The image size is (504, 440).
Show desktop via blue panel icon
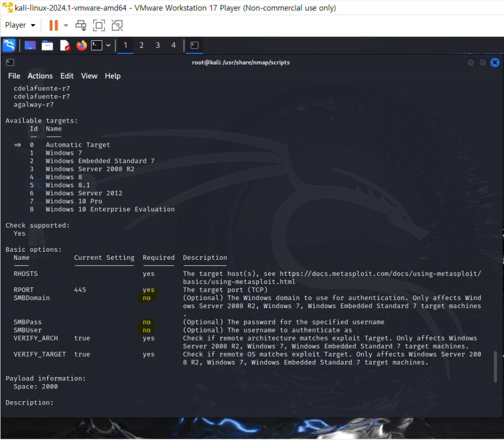point(30,45)
